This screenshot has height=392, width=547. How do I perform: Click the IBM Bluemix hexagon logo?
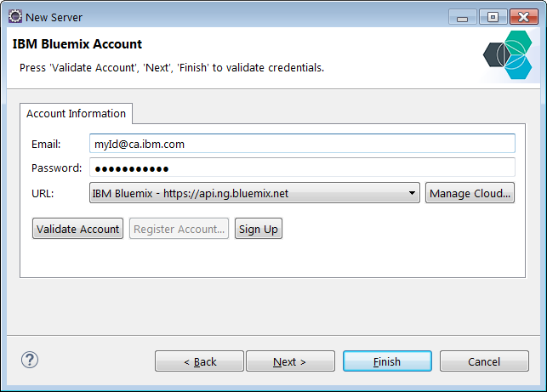(508, 54)
